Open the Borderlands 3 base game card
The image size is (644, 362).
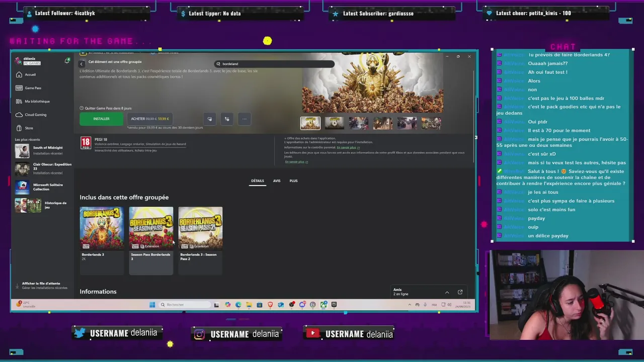coord(102,240)
